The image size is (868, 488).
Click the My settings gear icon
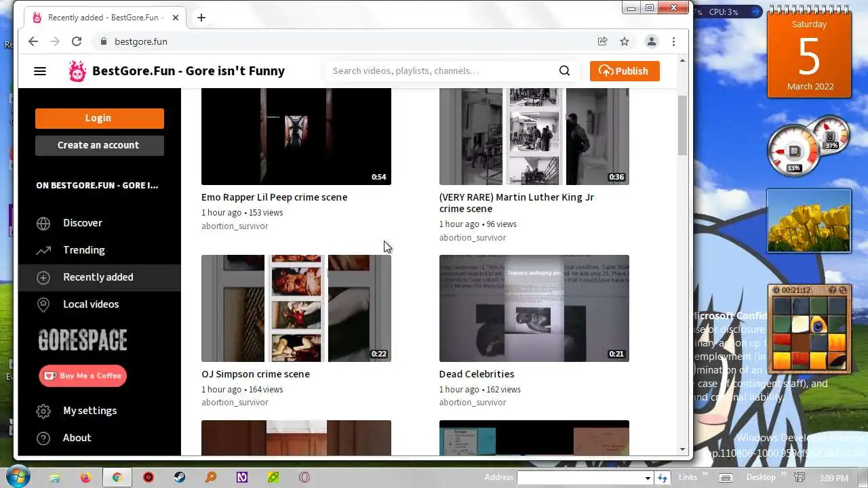click(43, 411)
